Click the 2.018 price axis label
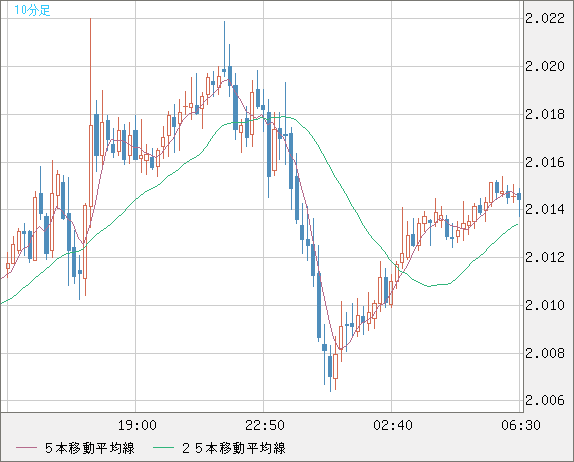Screen dimensions: 574x462 545,114
